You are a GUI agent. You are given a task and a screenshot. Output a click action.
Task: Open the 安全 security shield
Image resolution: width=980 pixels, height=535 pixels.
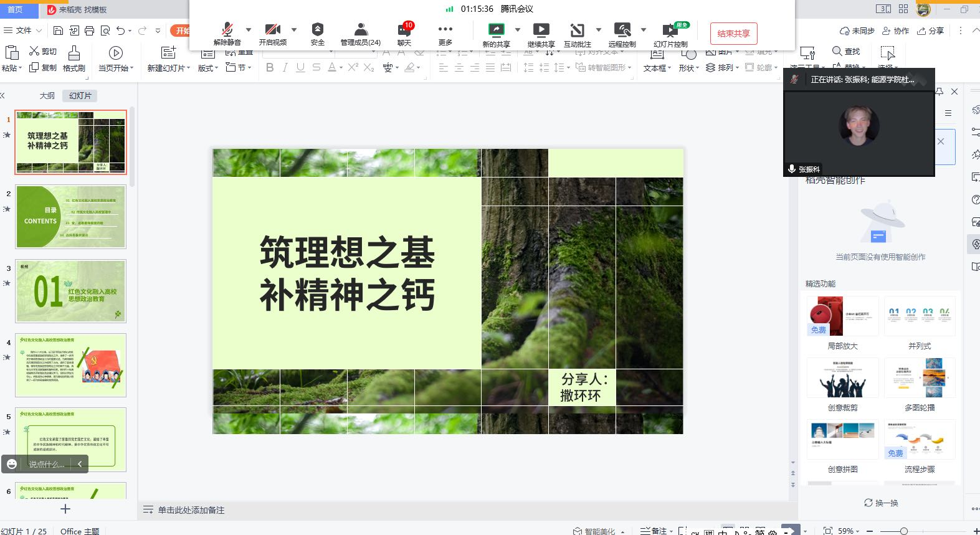point(318,34)
